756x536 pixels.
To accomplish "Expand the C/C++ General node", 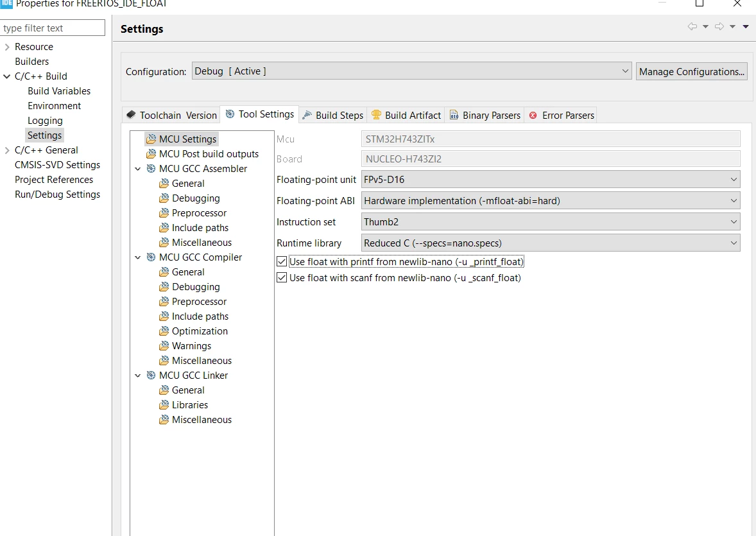I will pos(7,150).
